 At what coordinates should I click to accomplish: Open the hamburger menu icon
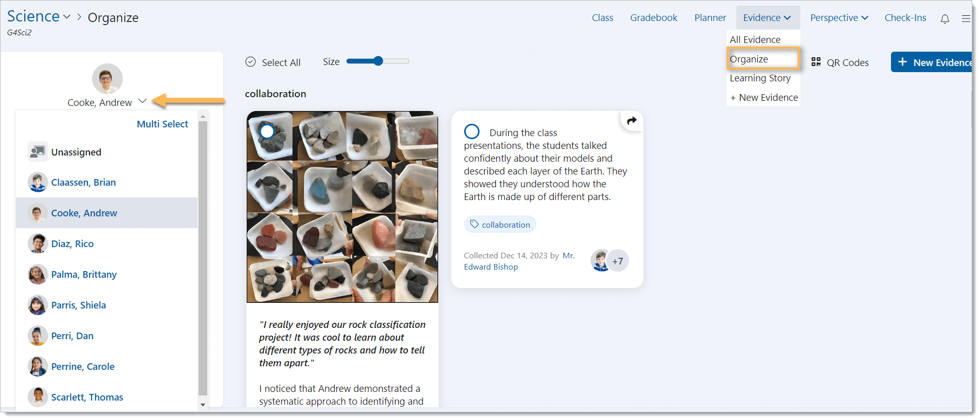tap(966, 18)
